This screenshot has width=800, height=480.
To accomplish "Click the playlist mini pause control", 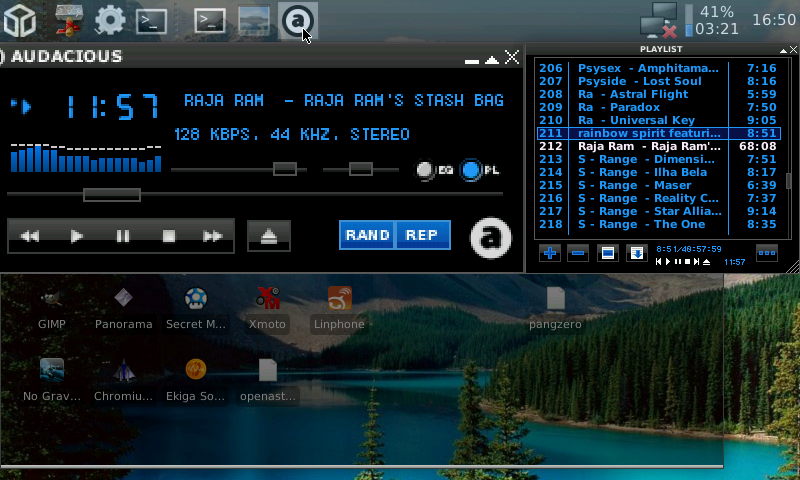I will click(x=678, y=262).
